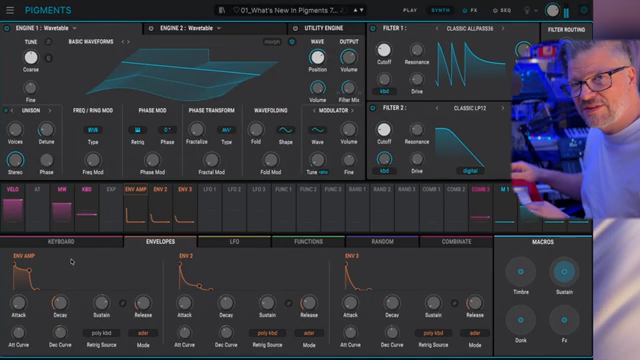
Task: Adjust the master volume knob in header
Action: (552, 10)
